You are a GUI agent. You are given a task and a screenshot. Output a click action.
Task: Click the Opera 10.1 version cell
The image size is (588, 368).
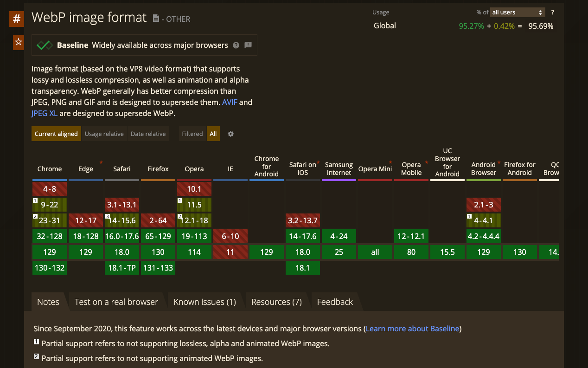point(194,189)
